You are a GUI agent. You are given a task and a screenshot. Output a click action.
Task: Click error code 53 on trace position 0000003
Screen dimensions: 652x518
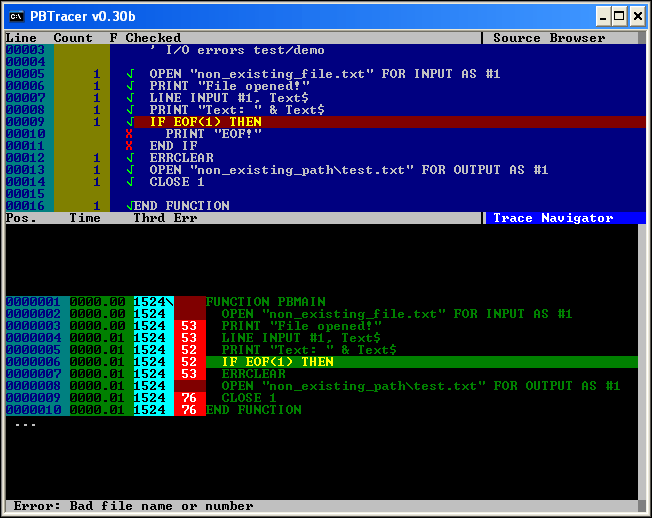click(189, 326)
